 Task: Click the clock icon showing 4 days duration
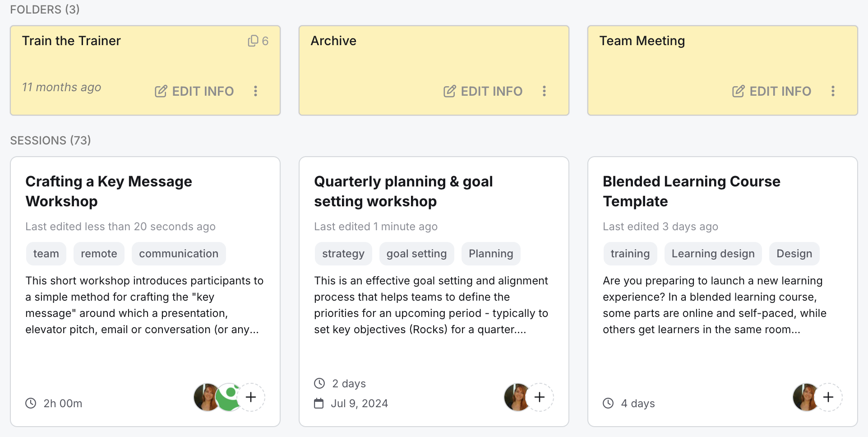608,403
